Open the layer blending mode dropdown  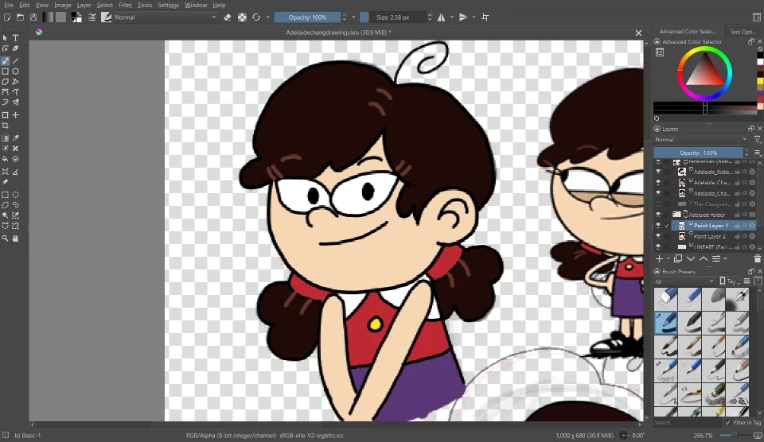point(701,140)
